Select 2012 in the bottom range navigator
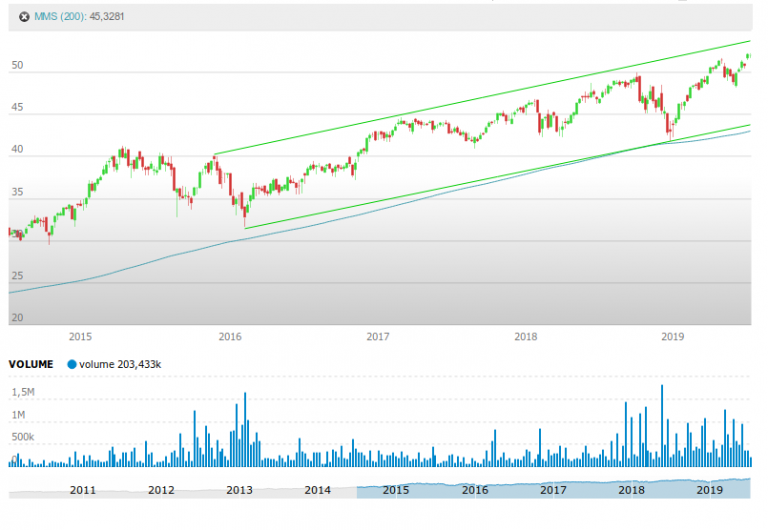Viewport: 768px width, 530px height. coord(161,490)
